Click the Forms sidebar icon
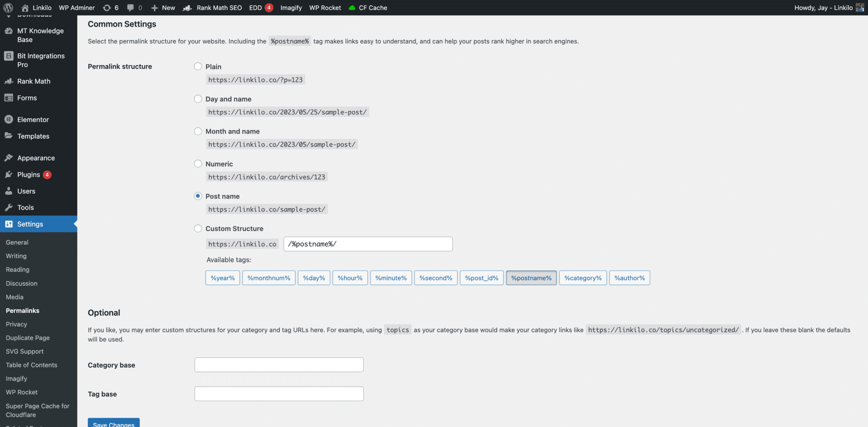 [x=8, y=98]
